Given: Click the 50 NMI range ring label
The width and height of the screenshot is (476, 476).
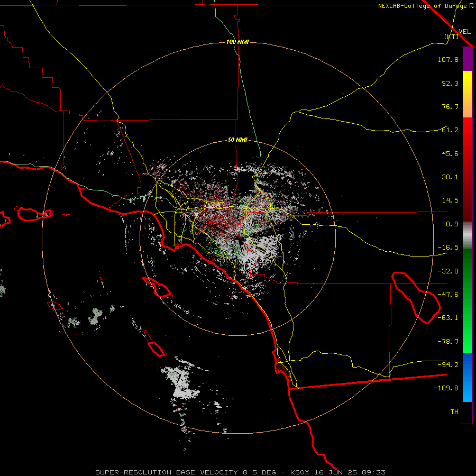Looking at the screenshot, I should [237, 140].
